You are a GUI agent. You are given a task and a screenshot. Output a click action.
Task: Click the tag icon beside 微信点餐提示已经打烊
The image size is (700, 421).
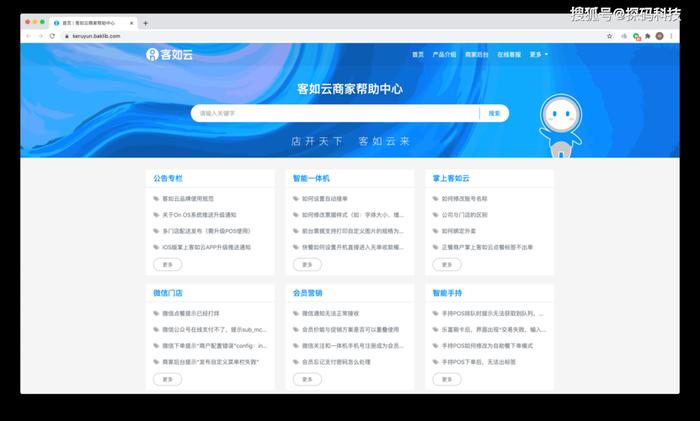[x=156, y=313]
